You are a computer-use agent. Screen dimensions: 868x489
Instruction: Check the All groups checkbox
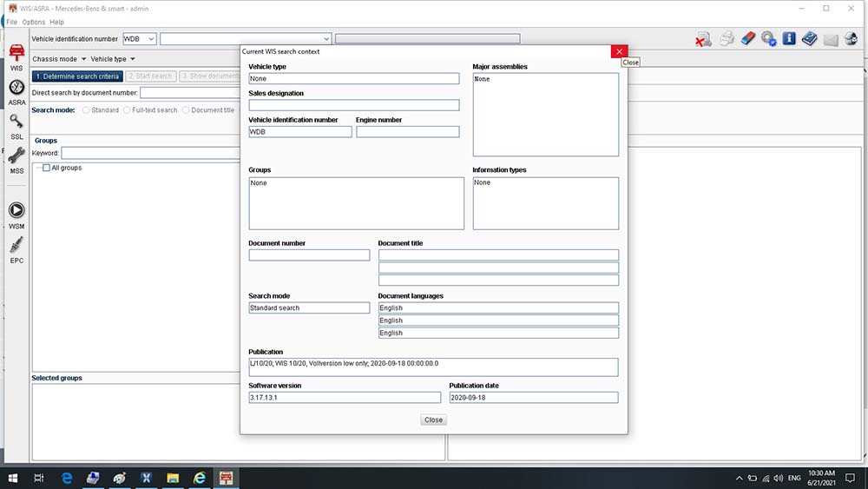click(47, 168)
